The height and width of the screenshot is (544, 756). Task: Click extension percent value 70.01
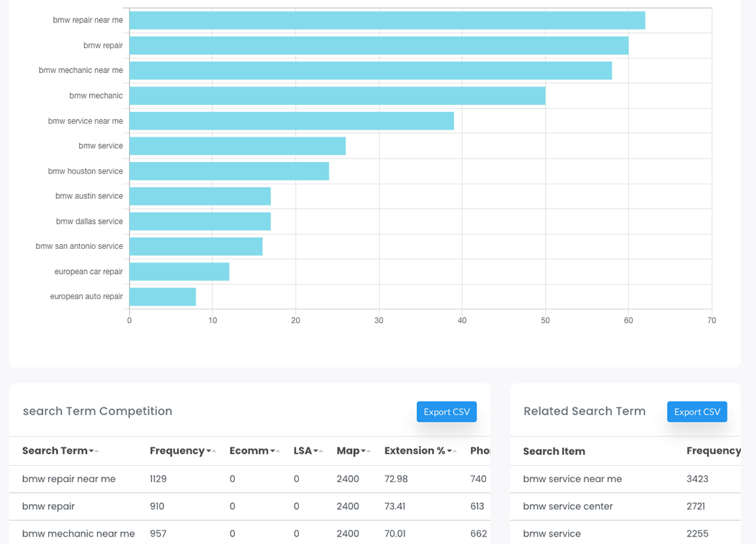[x=395, y=534]
